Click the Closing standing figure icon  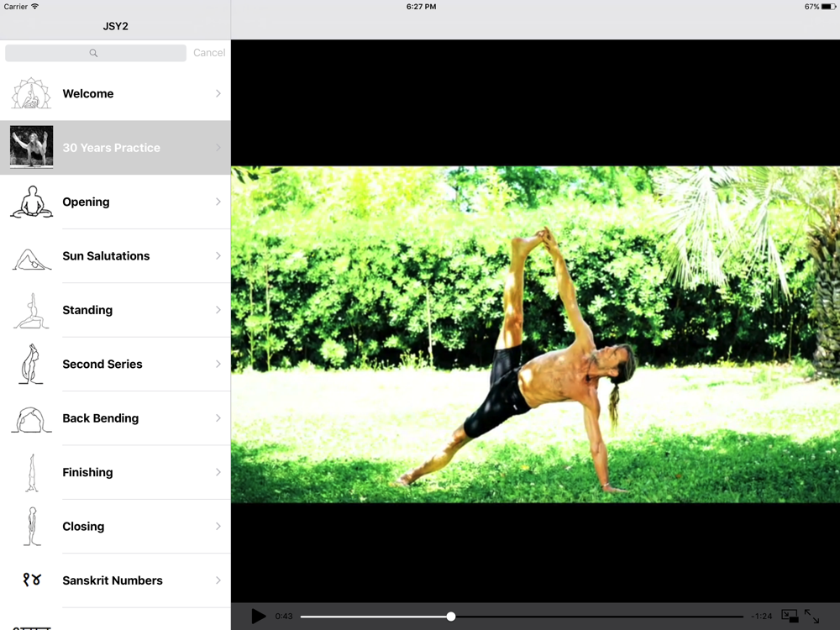[x=32, y=526]
